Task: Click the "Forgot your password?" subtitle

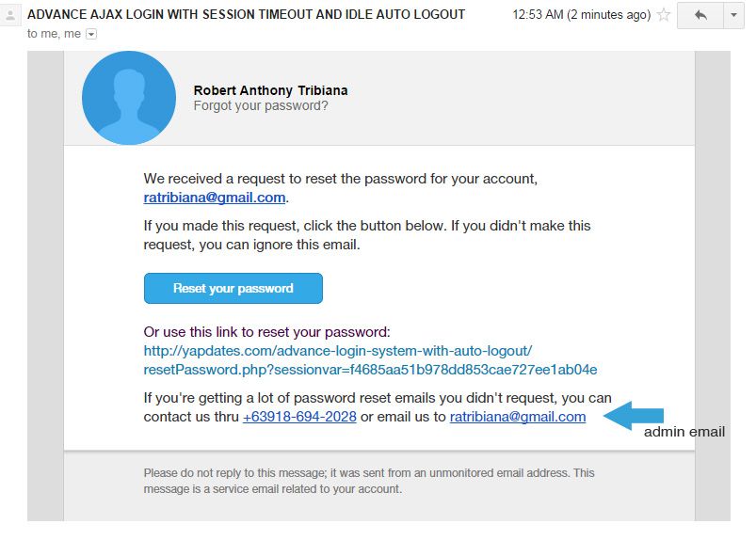Action: click(261, 105)
